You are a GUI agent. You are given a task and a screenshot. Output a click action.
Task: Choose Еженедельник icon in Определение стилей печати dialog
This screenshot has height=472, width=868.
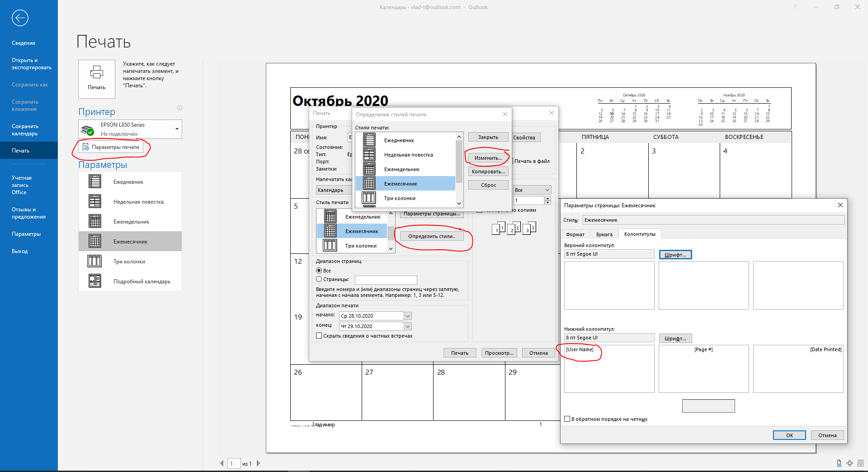[x=369, y=169]
